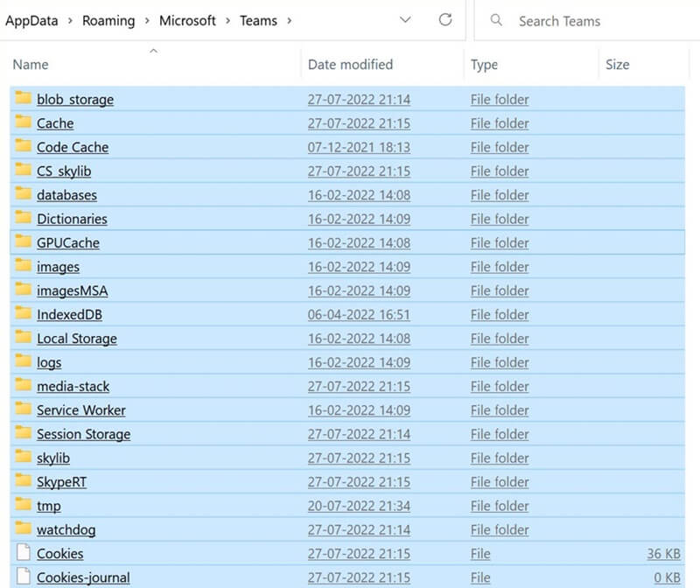Navigate to Microsoft in the breadcrumb path
The image size is (700, 588).
tap(187, 20)
